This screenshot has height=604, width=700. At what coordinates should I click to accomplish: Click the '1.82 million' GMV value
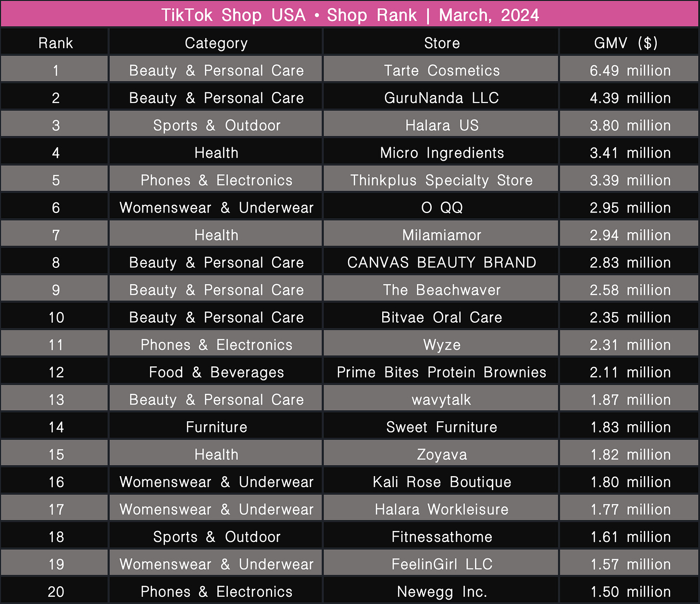630,454
